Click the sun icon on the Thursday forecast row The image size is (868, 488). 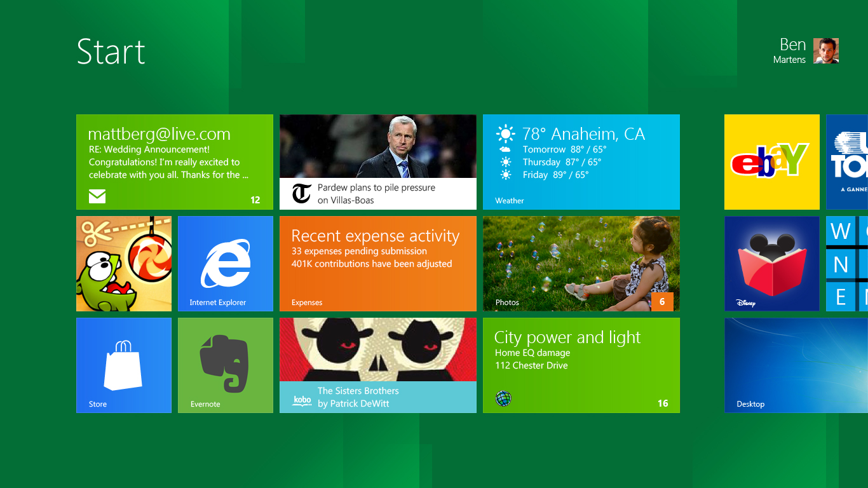[506, 162]
